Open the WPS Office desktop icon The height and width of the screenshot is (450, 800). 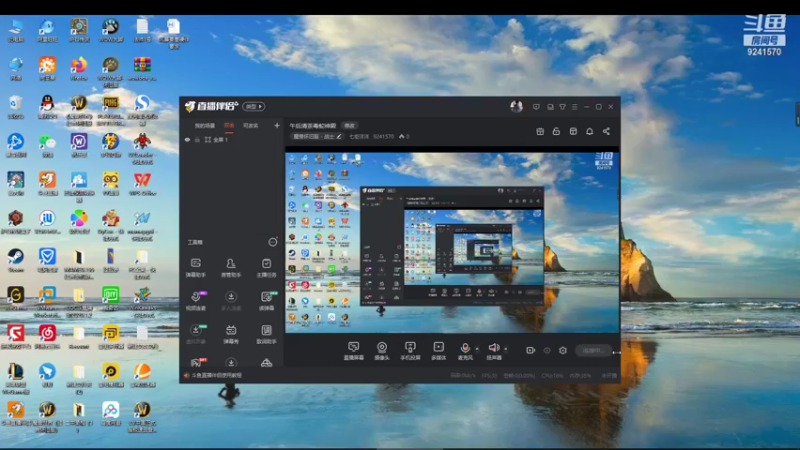142,184
